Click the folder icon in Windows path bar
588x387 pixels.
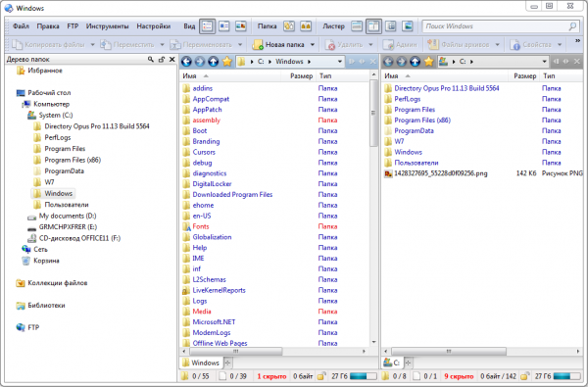241,62
